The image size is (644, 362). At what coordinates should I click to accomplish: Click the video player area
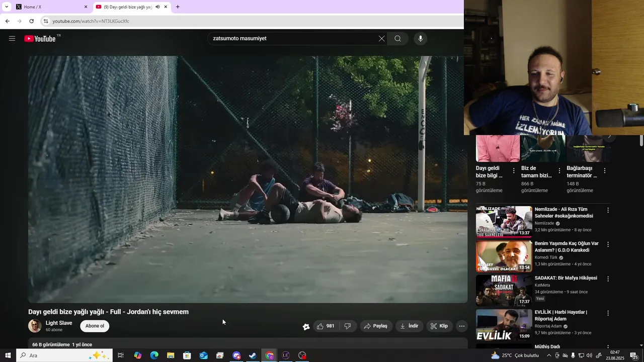[x=248, y=179]
